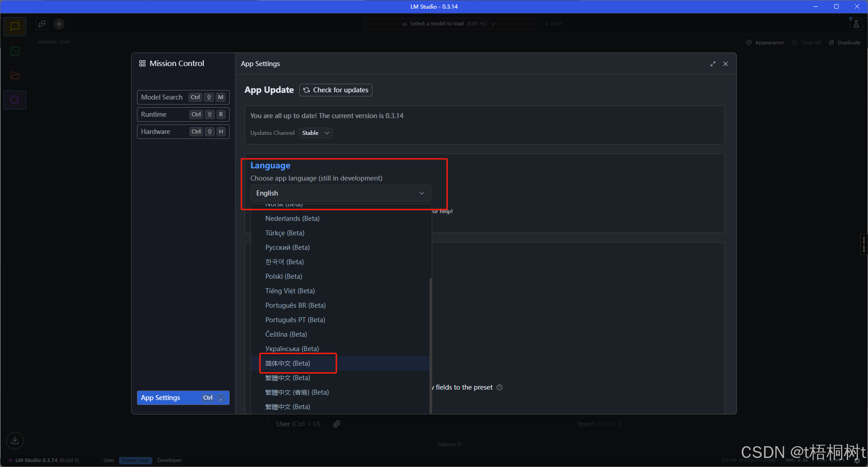Viewport: 868px width, 467px height.
Task: Open the Discover search sidebar icon
Action: (x=15, y=100)
